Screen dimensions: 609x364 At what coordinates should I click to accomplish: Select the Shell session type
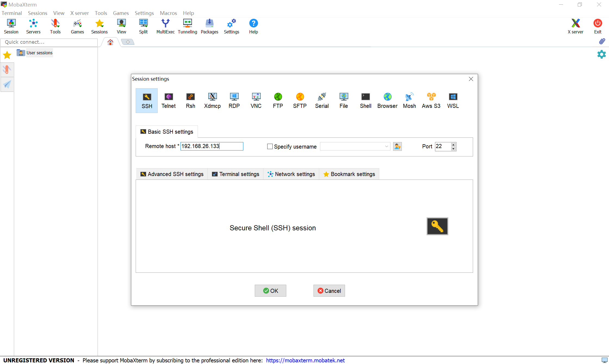coord(366,101)
